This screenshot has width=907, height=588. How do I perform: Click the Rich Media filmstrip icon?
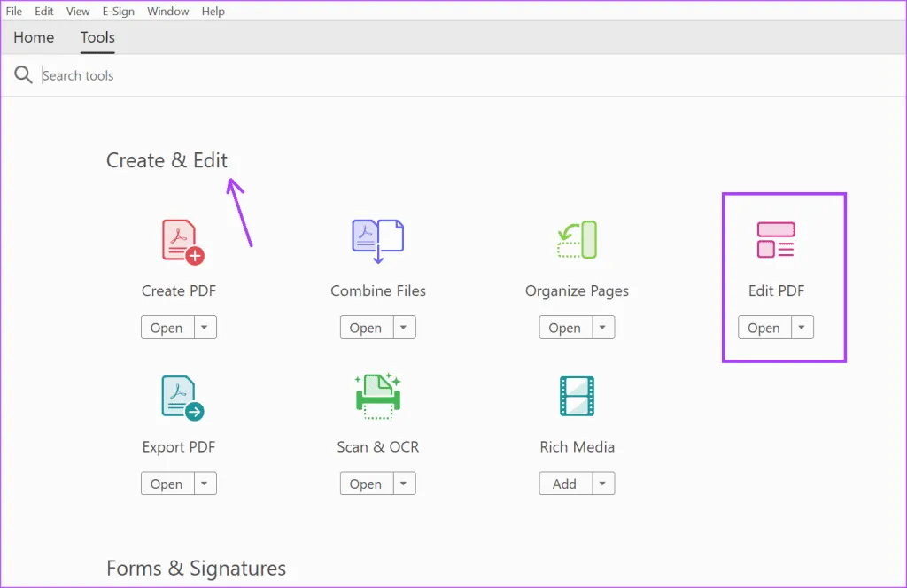[578, 396]
